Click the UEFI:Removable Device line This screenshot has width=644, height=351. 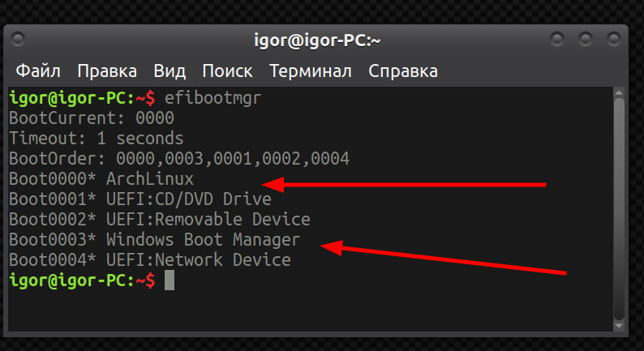pyautogui.click(x=159, y=220)
